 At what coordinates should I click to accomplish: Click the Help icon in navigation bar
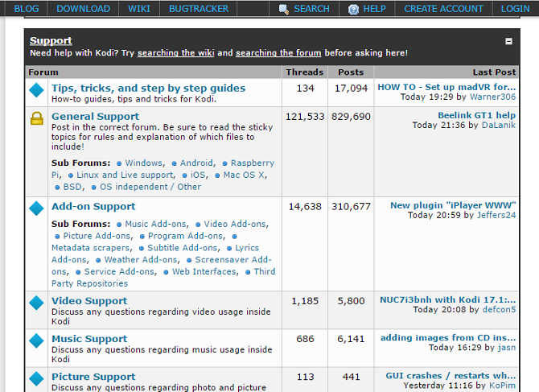[x=353, y=9]
